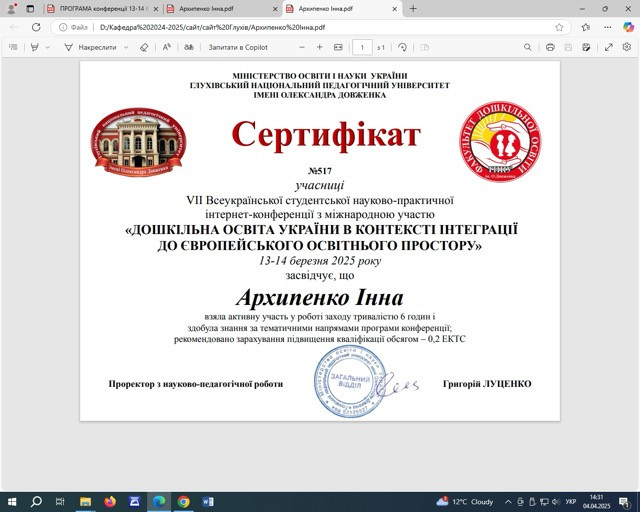640x512 pixels.
Task: Open Windows taskbar search
Action: tap(36, 502)
